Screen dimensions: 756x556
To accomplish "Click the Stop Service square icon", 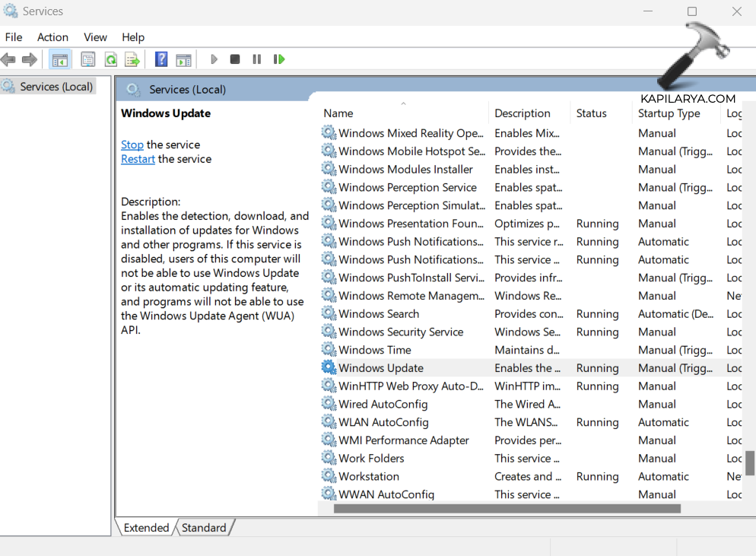I will pos(235,59).
